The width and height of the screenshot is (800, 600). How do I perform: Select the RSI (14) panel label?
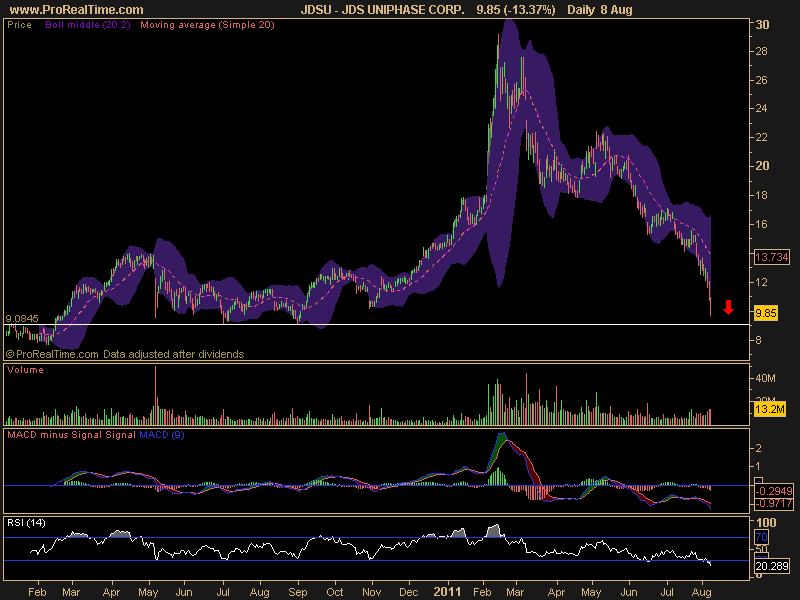[x=27, y=523]
